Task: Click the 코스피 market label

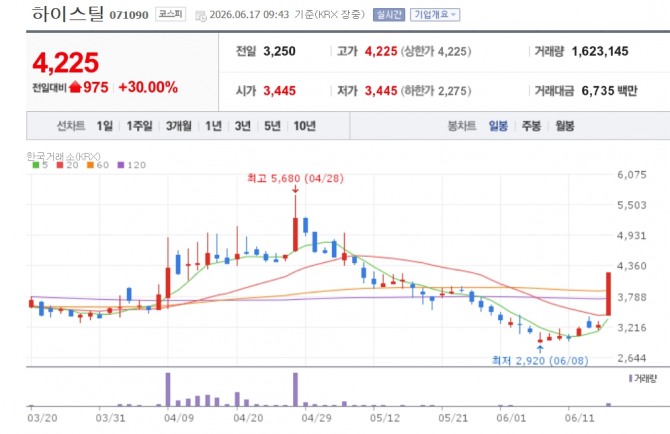Action: click(x=170, y=14)
